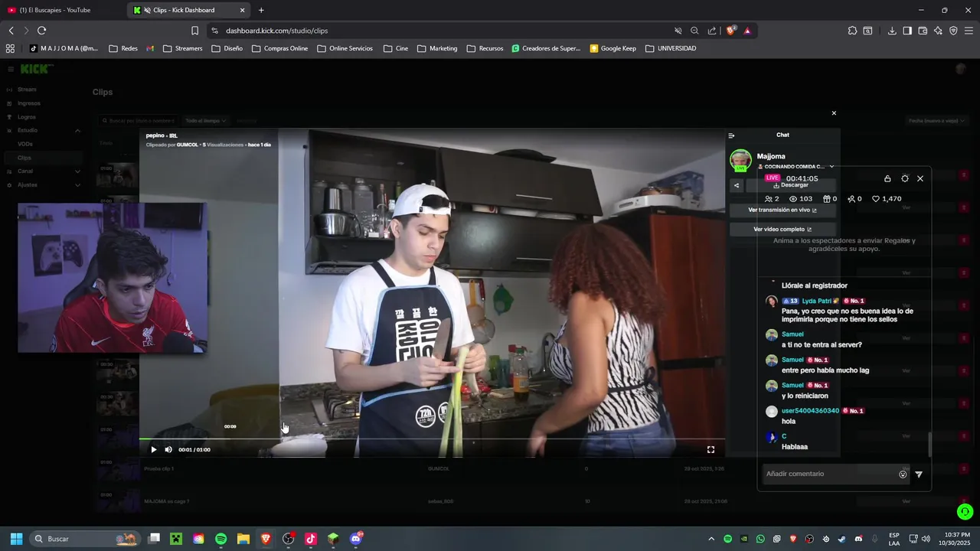980x551 pixels.
Task: Click the likes heart counter 1,470
Action: 887,199
